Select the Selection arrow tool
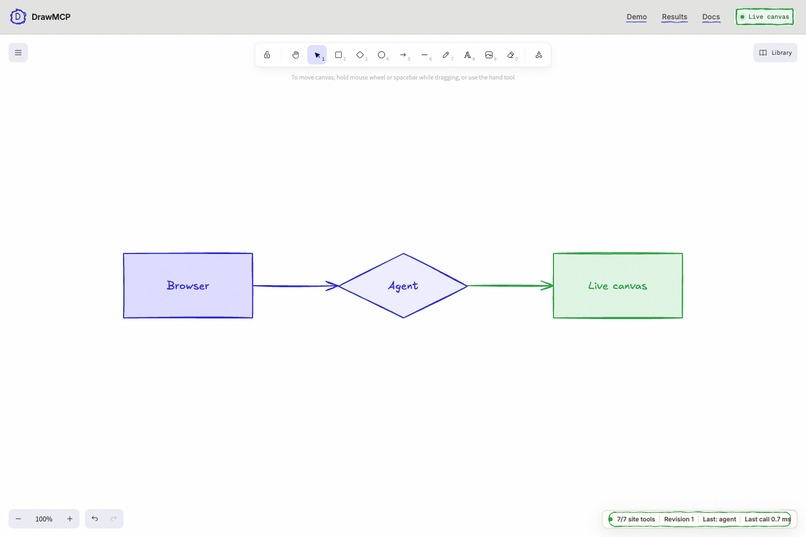The image size is (806, 537). (317, 55)
